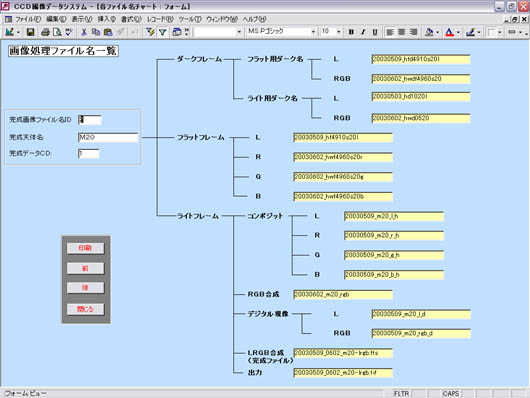Image resolution: width=530 pixels, height=398 pixels.
Task: Click the Undo arrow icon
Action: point(135,32)
